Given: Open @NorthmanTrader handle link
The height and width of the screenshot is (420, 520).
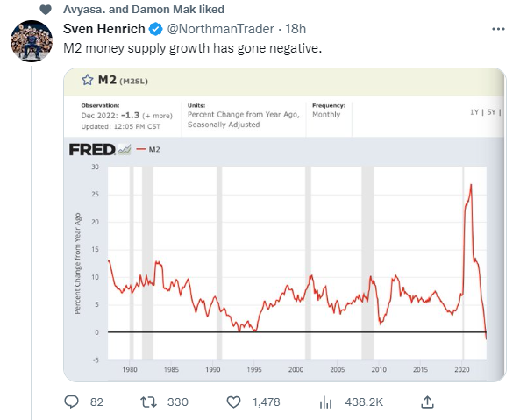Looking at the screenshot, I should coord(220,29).
